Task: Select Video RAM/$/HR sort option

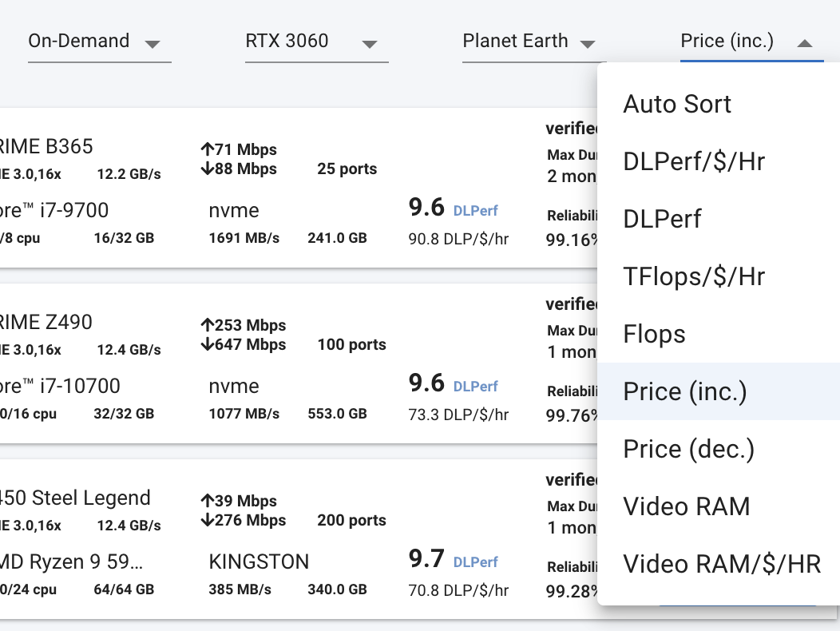Action: (721, 564)
